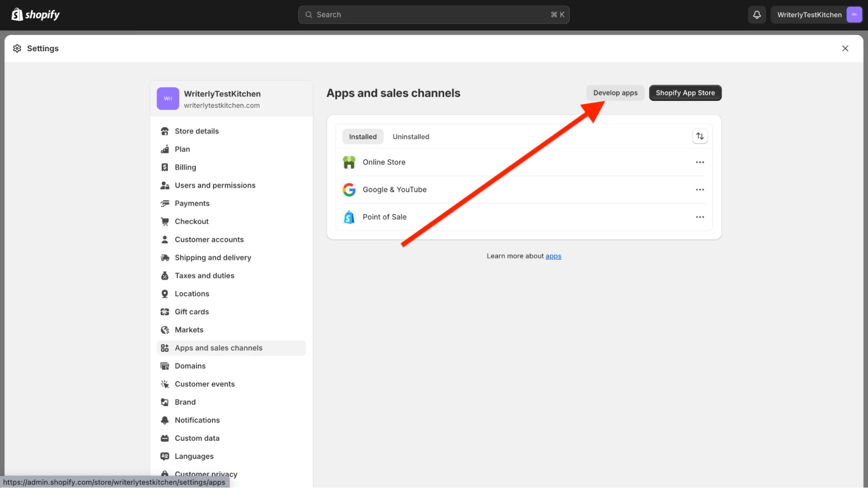Screen dimensions: 868x488
Task: Open the Locations label
Action: pos(192,294)
